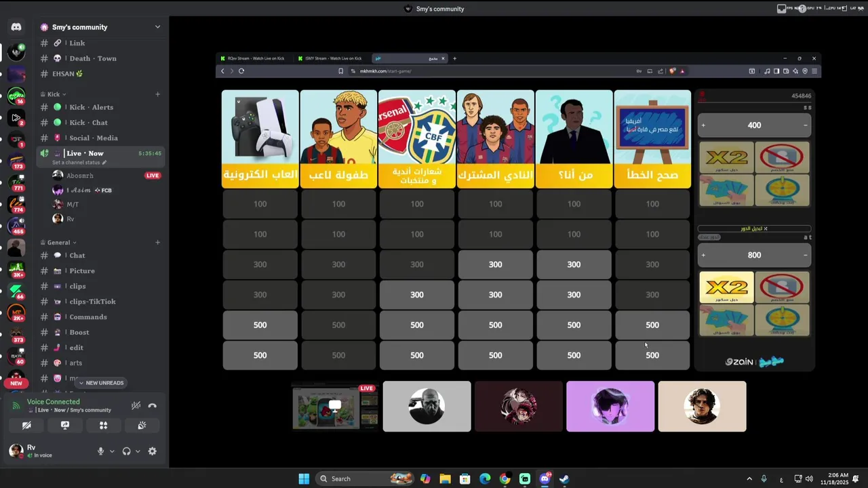This screenshot has height=488, width=868.
Task: Open the Kick · Alerts channel
Action: 100,107
